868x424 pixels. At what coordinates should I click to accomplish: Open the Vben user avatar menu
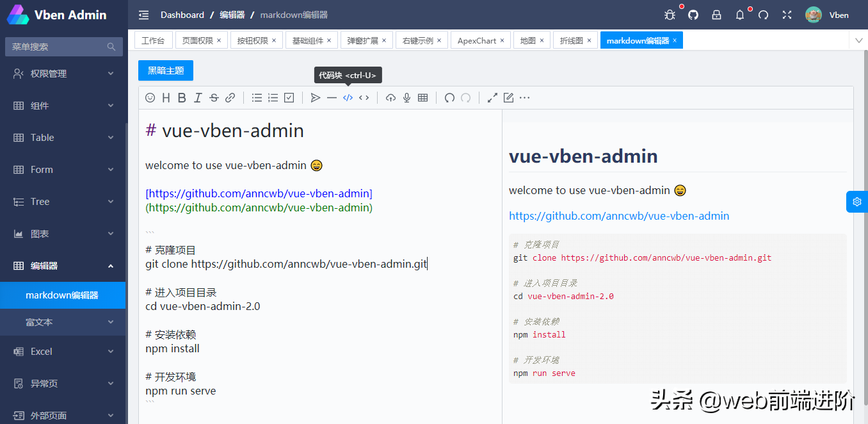[x=827, y=15]
